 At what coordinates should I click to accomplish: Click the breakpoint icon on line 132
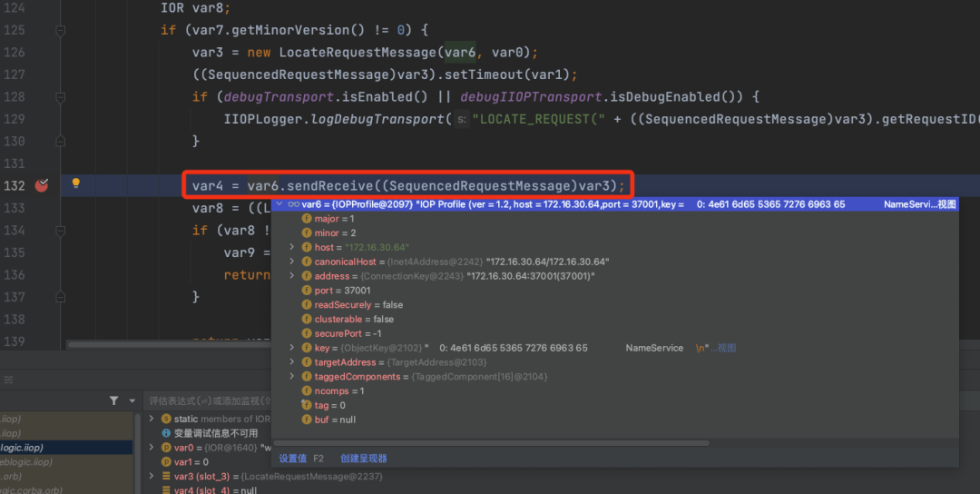41,185
